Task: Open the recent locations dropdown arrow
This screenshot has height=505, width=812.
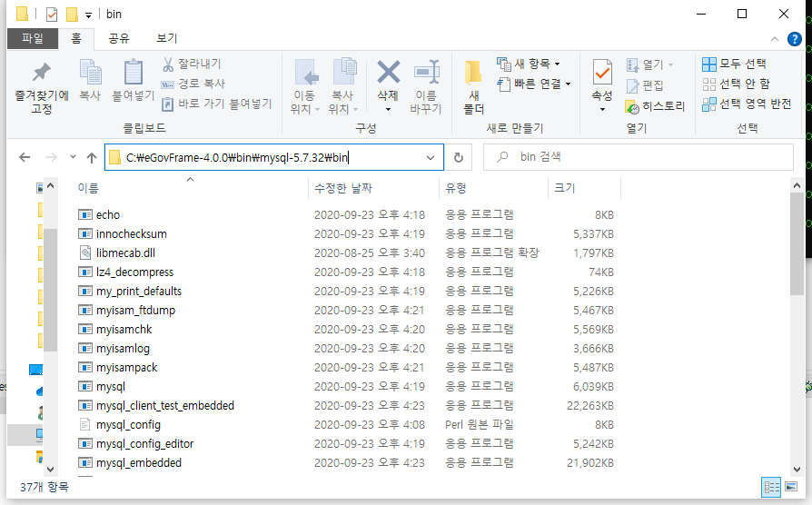Action: (73, 157)
